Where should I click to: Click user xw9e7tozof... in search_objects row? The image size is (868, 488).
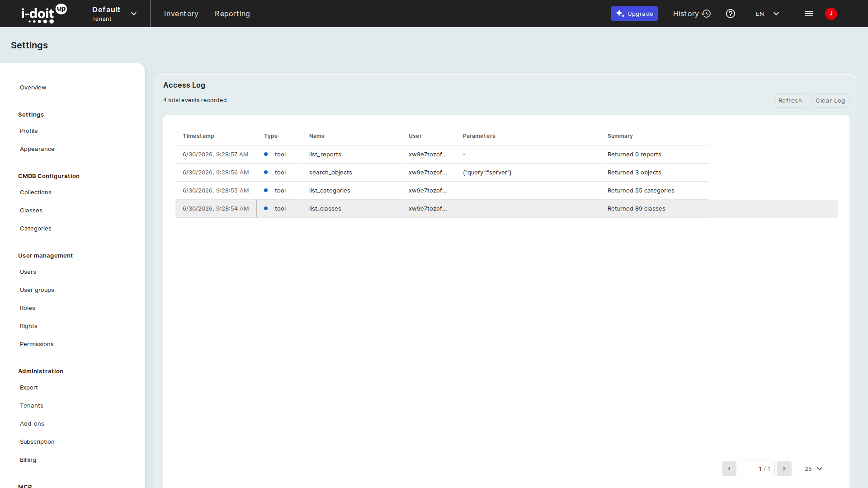point(428,172)
